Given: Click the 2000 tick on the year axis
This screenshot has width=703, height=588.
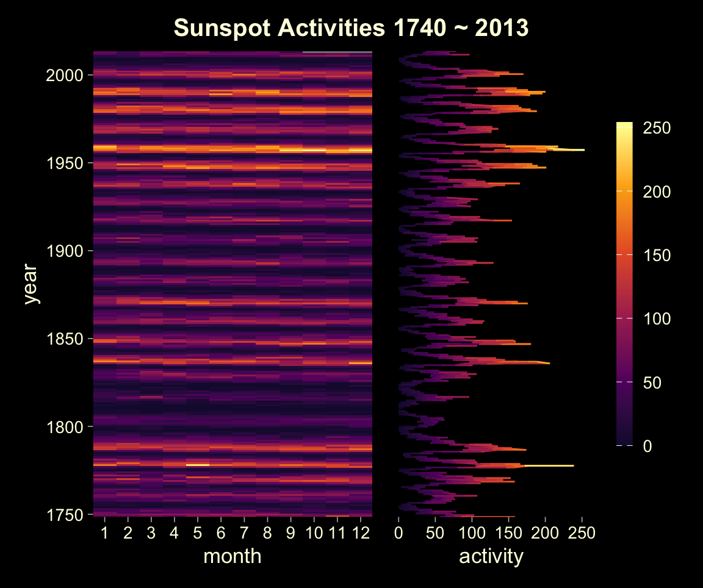Looking at the screenshot, I should (65, 74).
